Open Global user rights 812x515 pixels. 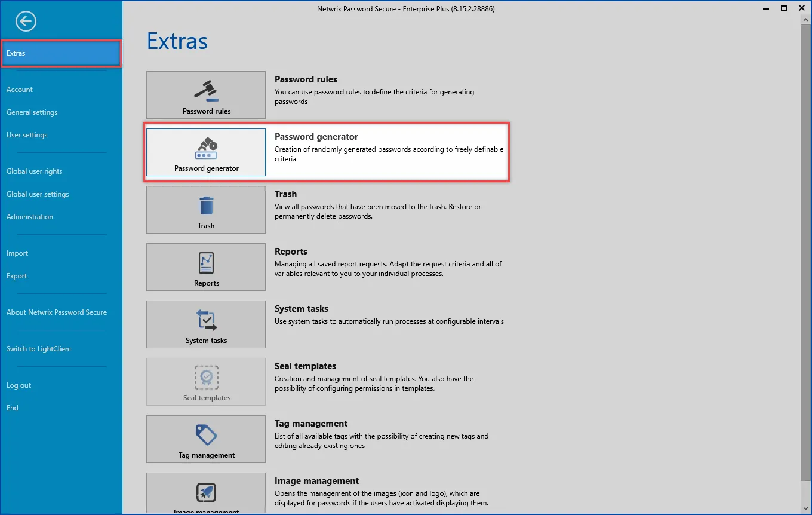point(35,171)
